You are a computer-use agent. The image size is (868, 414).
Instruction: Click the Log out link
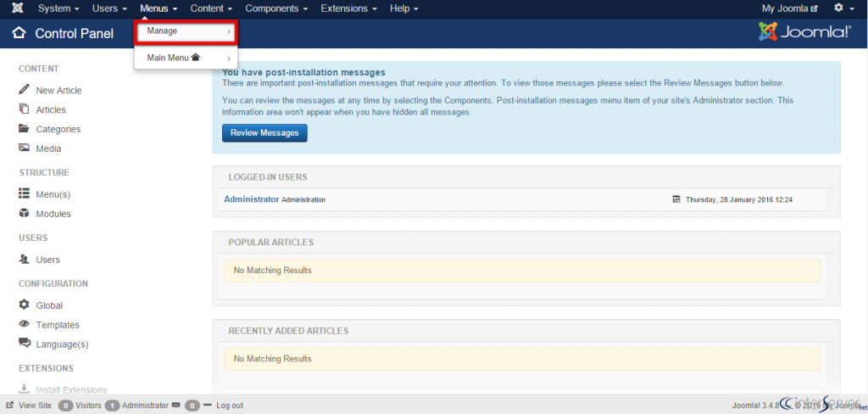tap(230, 406)
